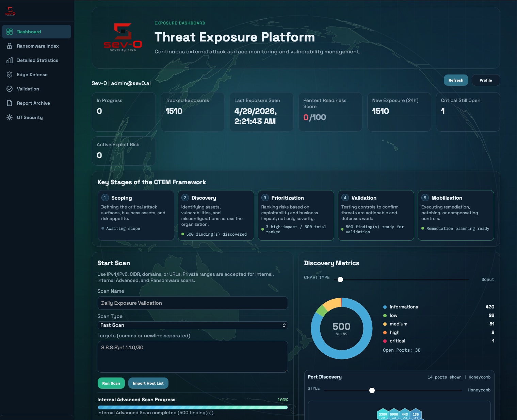
Task: Select the Exposure Dashboard header label
Action: pos(180,23)
